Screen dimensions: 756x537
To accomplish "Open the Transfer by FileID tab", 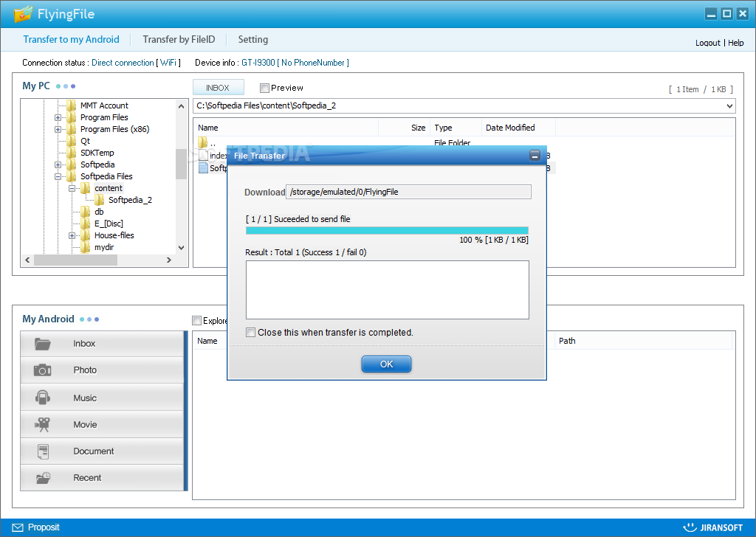I will pos(179,40).
